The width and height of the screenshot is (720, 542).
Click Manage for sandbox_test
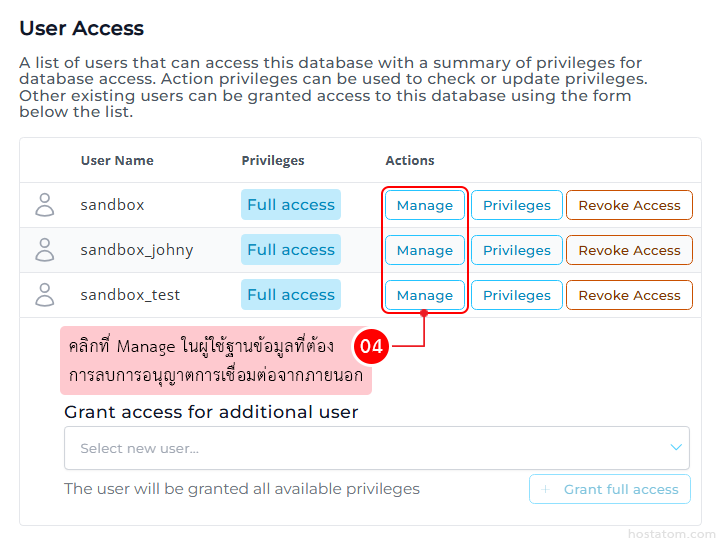click(425, 295)
